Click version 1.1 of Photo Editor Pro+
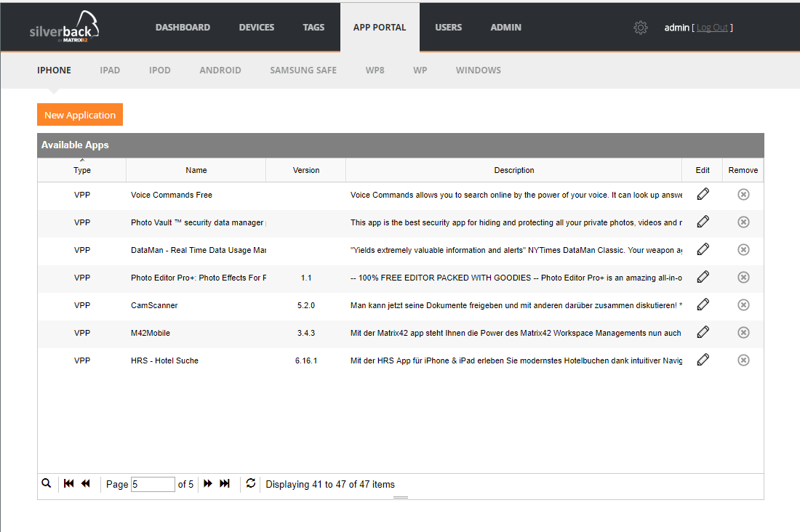Viewport: 800px width, 532px height. point(306,278)
